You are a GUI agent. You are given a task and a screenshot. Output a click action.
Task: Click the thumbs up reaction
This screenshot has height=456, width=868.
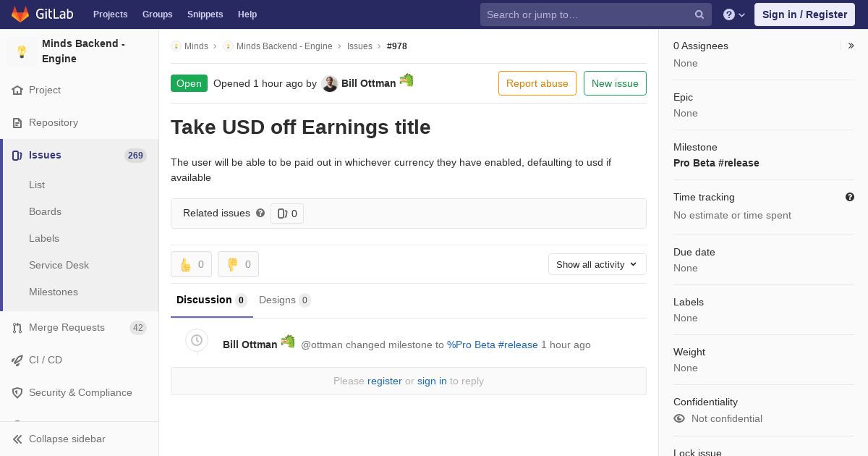(x=191, y=264)
